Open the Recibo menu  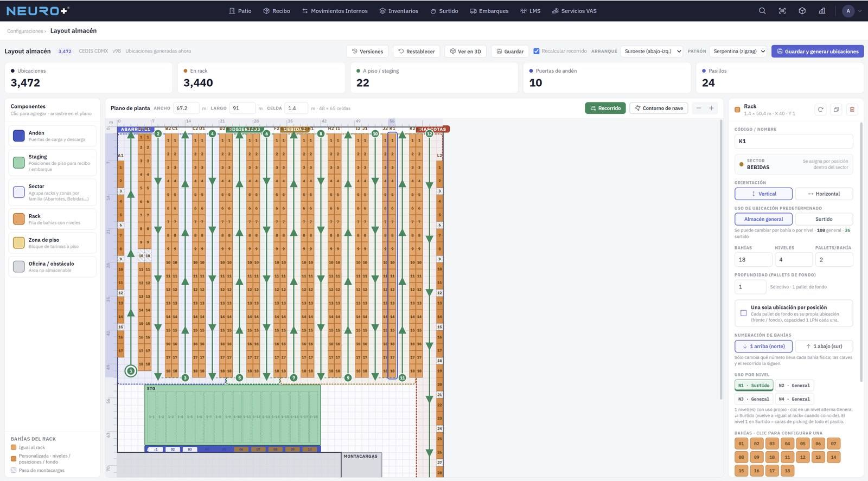277,11
